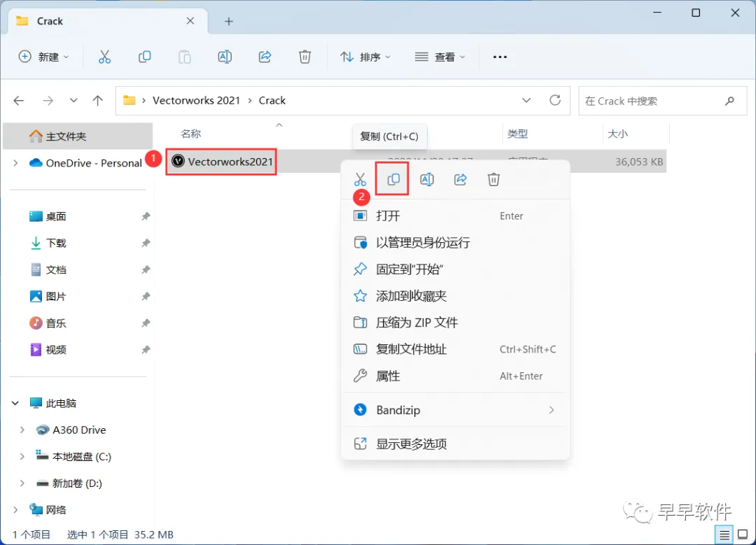Select 固定到"开始" menu entry
756x545 pixels.
pos(455,269)
